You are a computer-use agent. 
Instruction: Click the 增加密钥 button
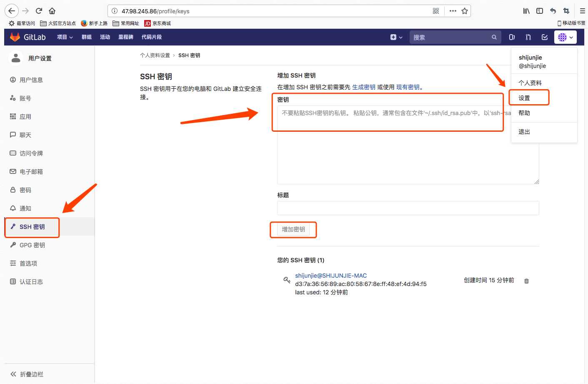tap(293, 229)
